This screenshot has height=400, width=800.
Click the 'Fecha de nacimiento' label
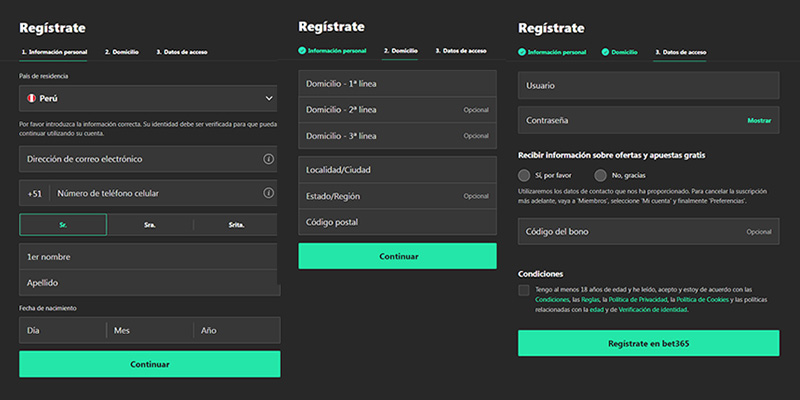click(48, 308)
